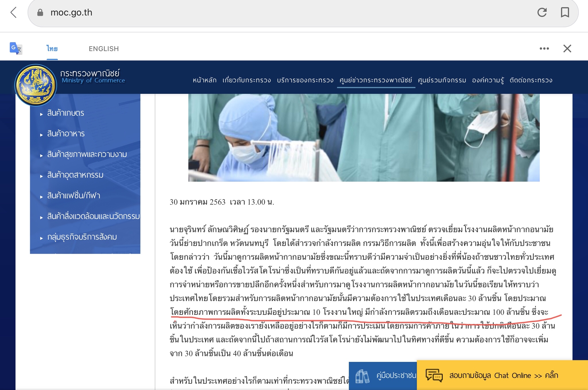Open ติดต่อกระทรวง menu item
588x390 pixels.
[x=531, y=80]
